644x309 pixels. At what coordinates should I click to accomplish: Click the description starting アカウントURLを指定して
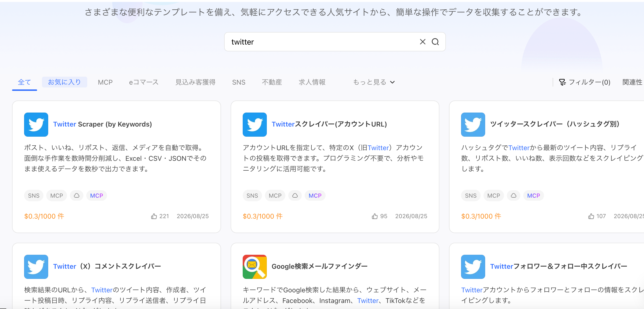pos(333,158)
